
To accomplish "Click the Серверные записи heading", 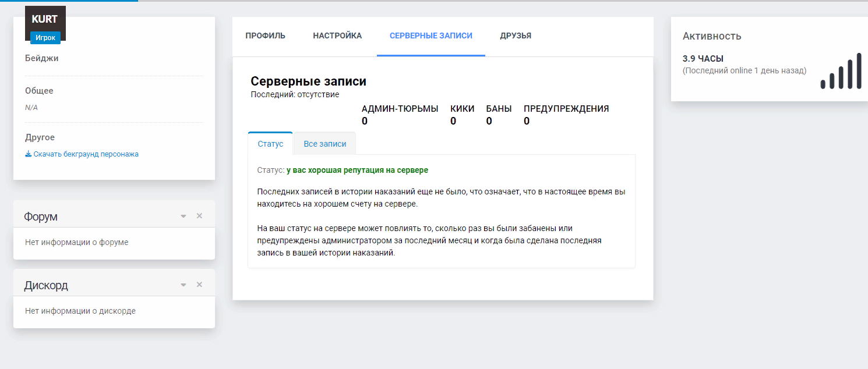I will (308, 81).
